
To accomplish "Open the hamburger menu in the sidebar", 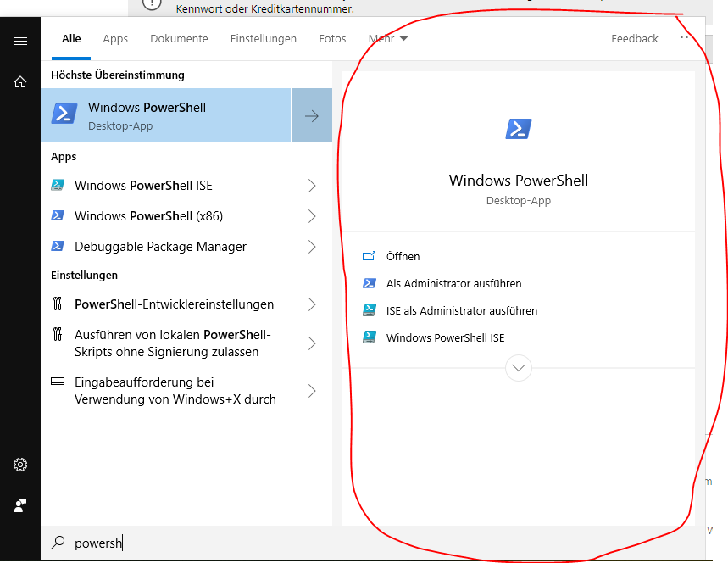I will pyautogui.click(x=20, y=42).
